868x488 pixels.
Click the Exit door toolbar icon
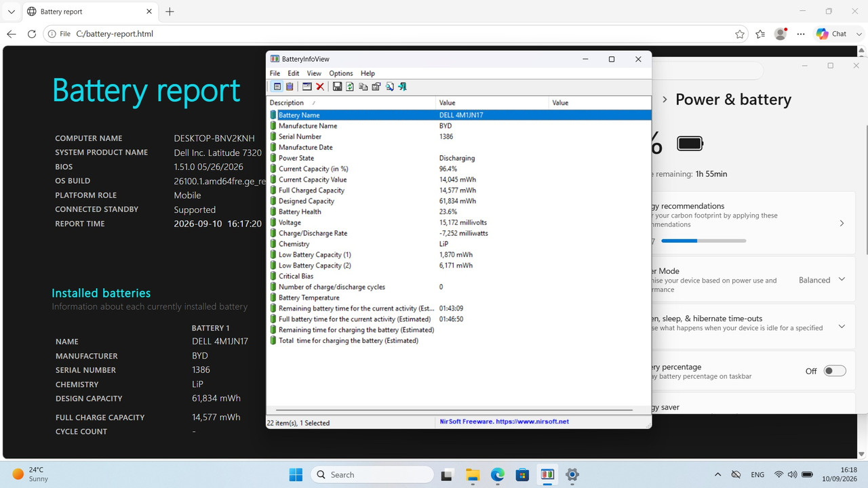tap(402, 87)
